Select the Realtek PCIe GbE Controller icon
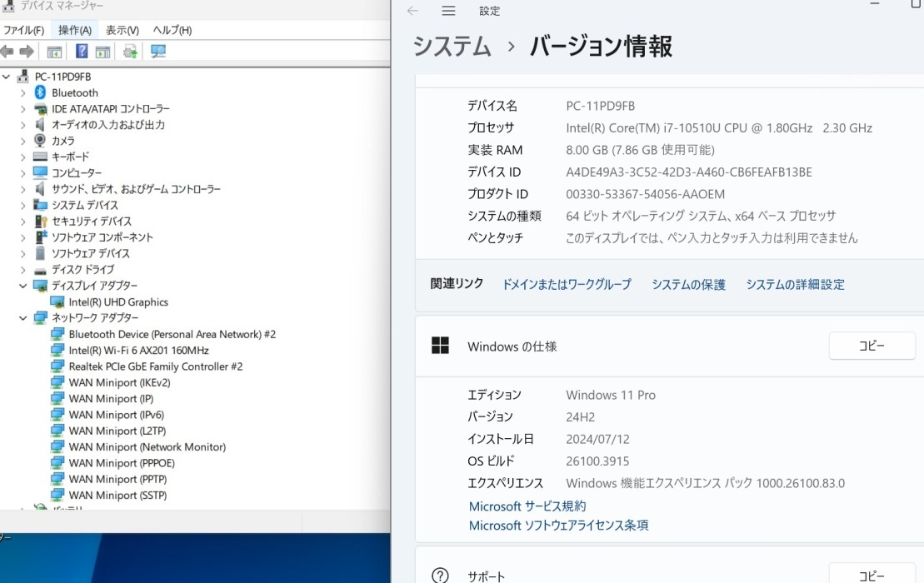 57,366
